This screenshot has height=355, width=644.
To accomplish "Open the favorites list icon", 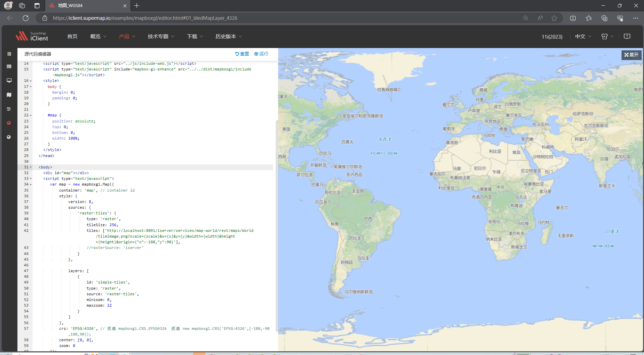I will (589, 18).
